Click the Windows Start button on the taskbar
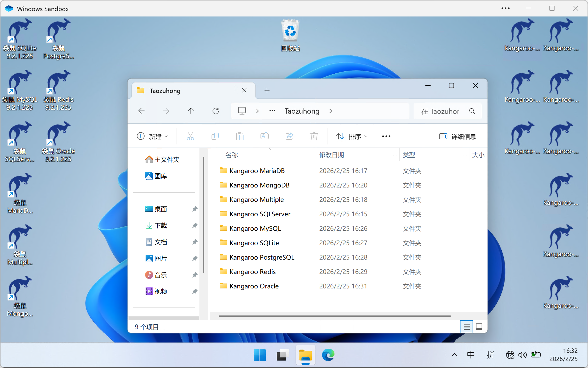The image size is (588, 368). pyautogui.click(x=259, y=355)
